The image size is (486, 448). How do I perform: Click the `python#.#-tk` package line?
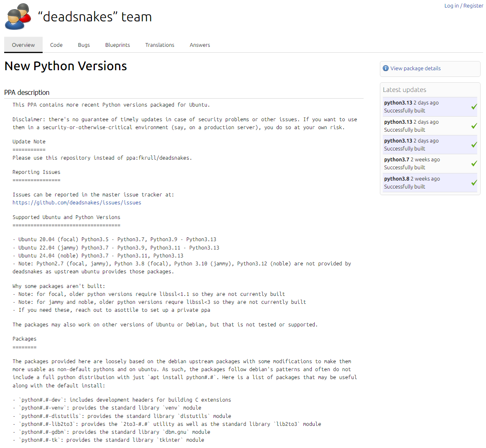pyautogui.click(x=109, y=440)
